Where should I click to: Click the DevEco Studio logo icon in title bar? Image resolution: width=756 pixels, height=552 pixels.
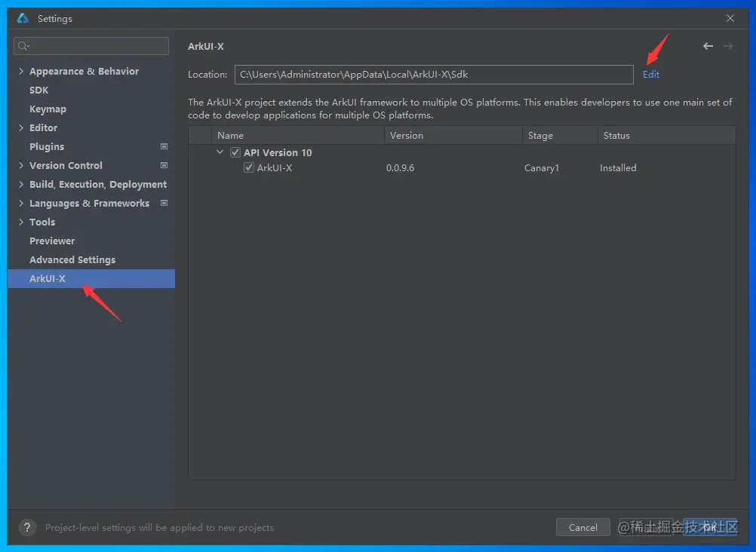point(23,18)
